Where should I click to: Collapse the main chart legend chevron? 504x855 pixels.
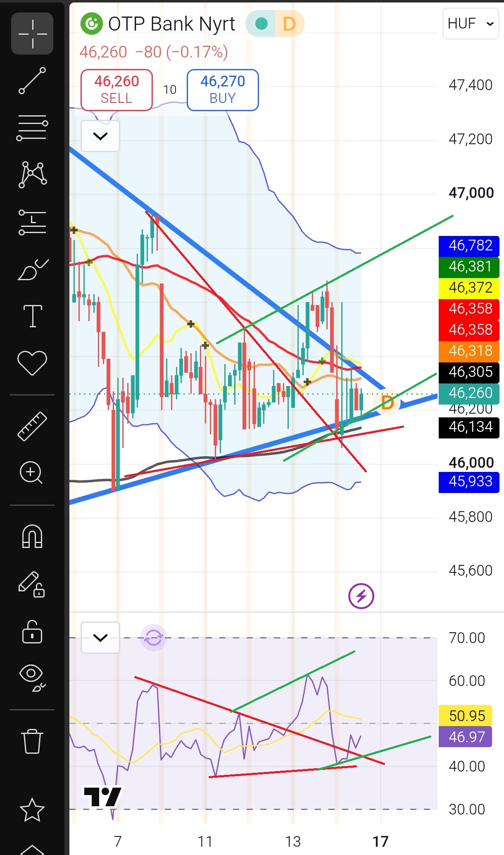[100, 136]
